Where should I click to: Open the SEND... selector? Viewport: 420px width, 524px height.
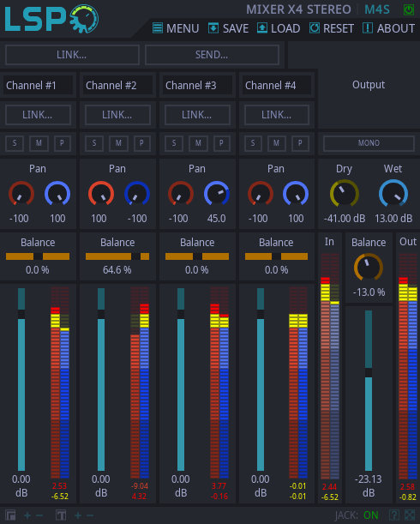tap(212, 55)
